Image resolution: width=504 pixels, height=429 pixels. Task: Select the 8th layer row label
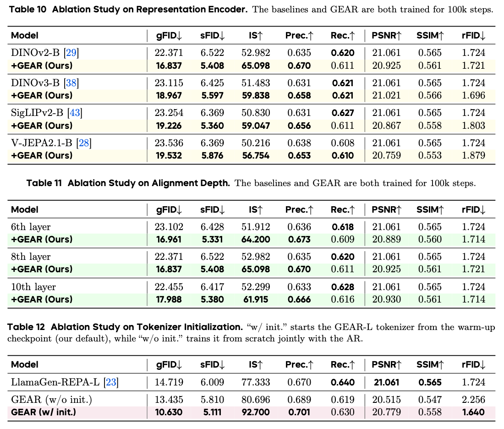click(x=31, y=257)
